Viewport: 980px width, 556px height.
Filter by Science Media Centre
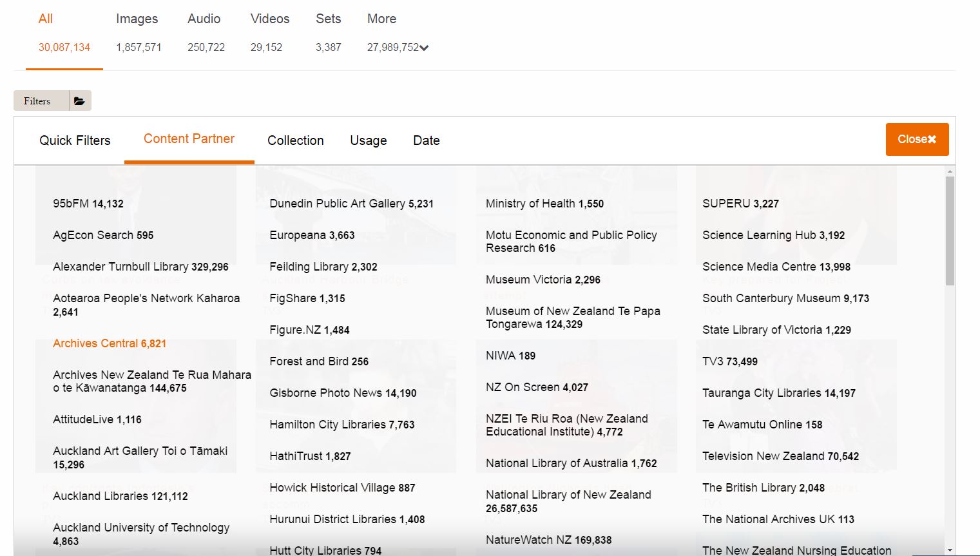coord(776,267)
